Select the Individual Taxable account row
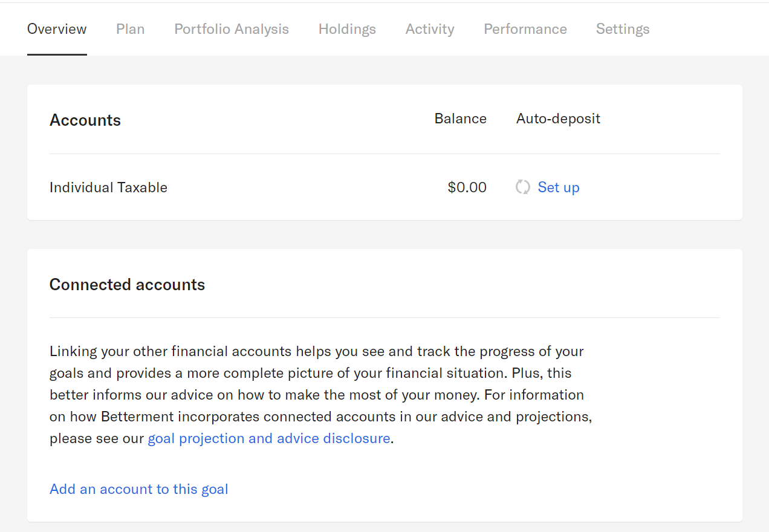 tap(108, 187)
